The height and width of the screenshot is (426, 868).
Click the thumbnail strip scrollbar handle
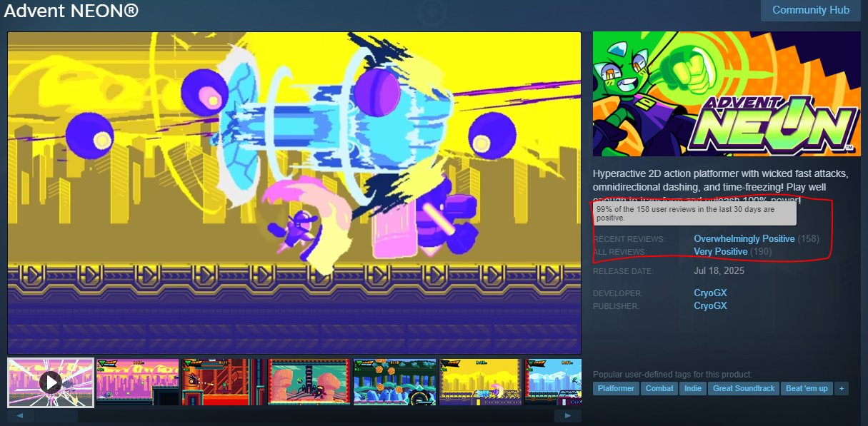(x=57, y=415)
